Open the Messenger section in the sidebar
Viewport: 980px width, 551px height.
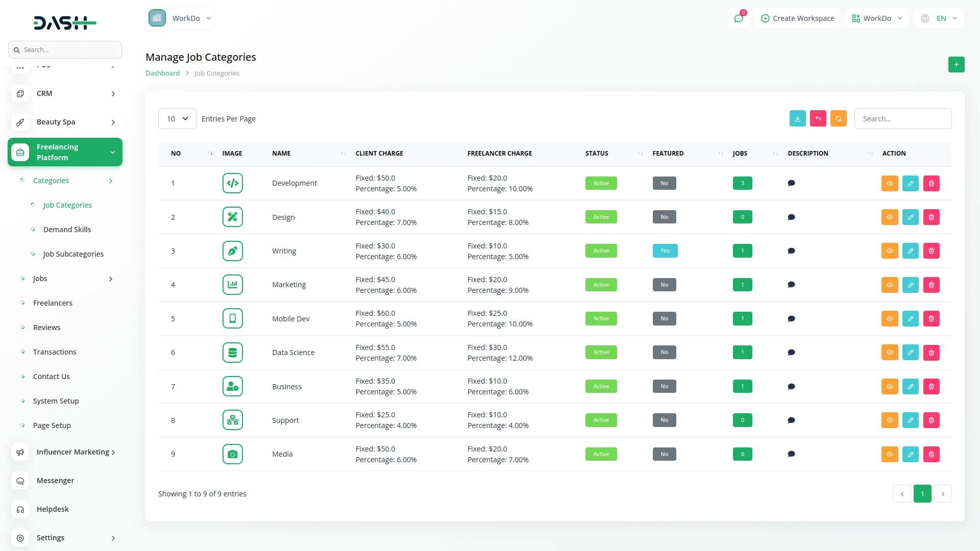55,480
